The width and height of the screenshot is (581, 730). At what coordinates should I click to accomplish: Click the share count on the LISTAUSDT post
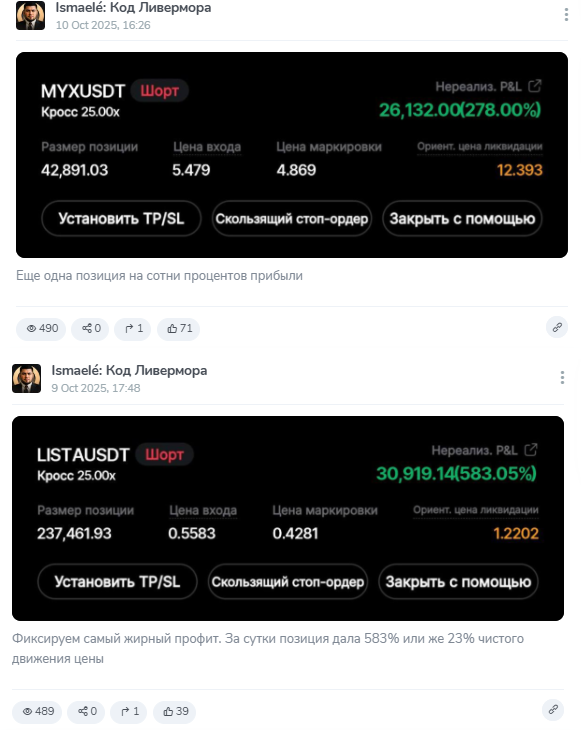coord(86,712)
